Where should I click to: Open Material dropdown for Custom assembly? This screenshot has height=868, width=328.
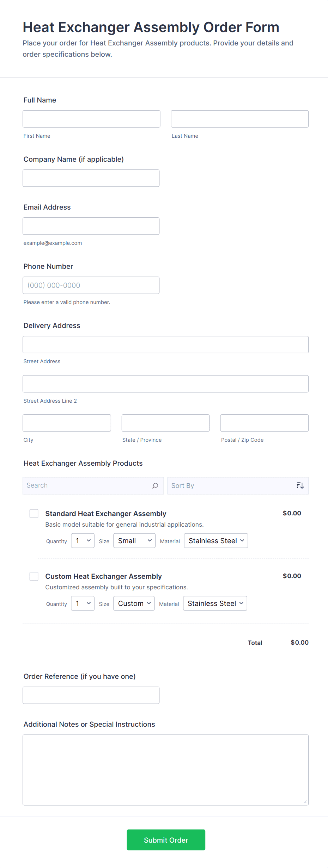pos(215,603)
